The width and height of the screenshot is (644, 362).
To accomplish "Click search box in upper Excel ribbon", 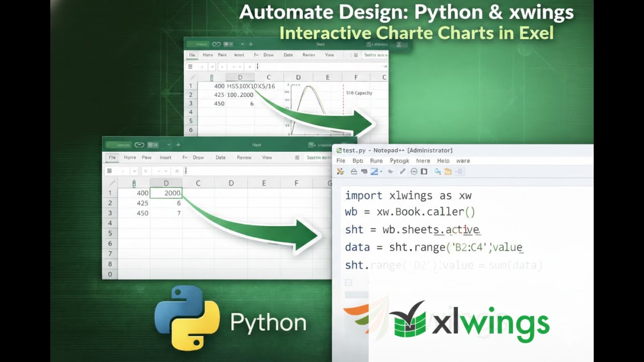I will pyautogui.click(x=375, y=55).
